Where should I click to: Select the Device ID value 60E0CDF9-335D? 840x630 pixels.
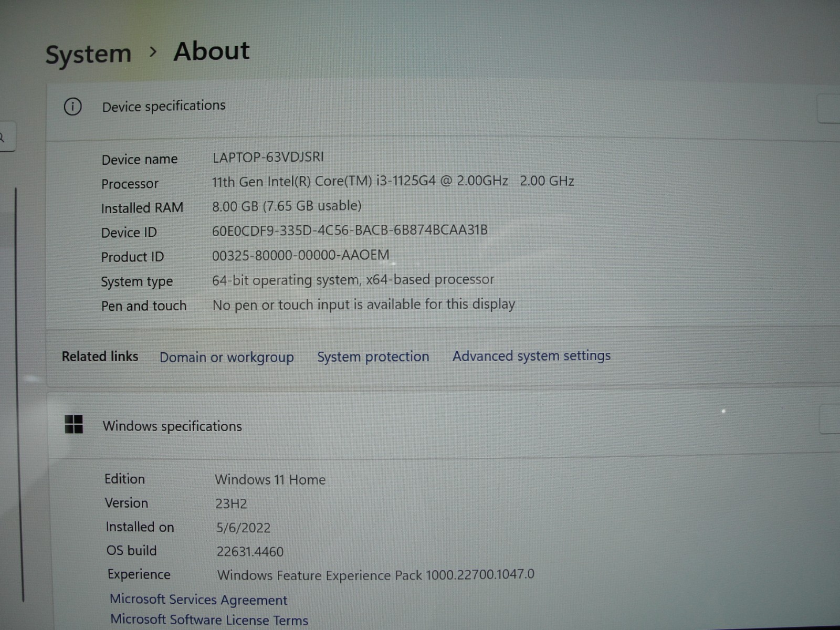[350, 230]
